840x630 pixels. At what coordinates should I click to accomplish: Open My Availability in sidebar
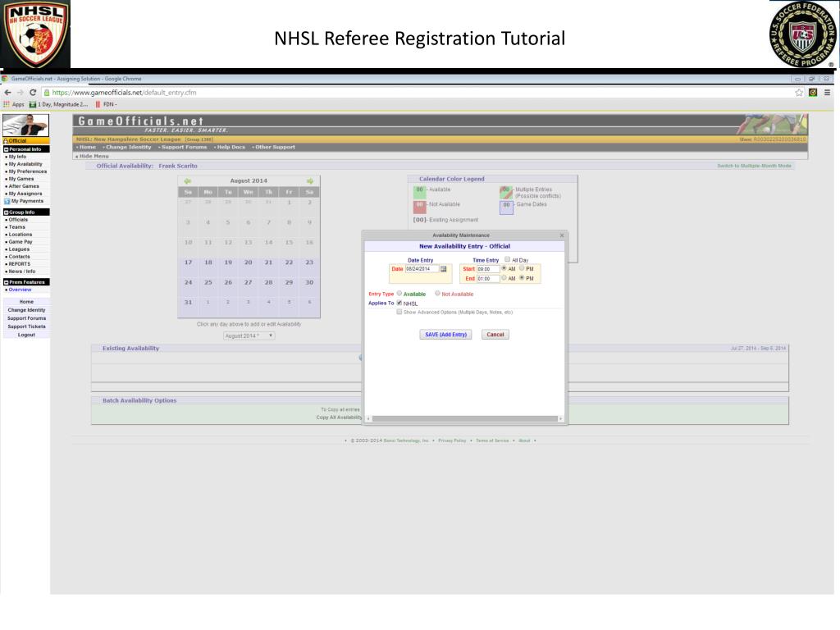[x=25, y=164]
